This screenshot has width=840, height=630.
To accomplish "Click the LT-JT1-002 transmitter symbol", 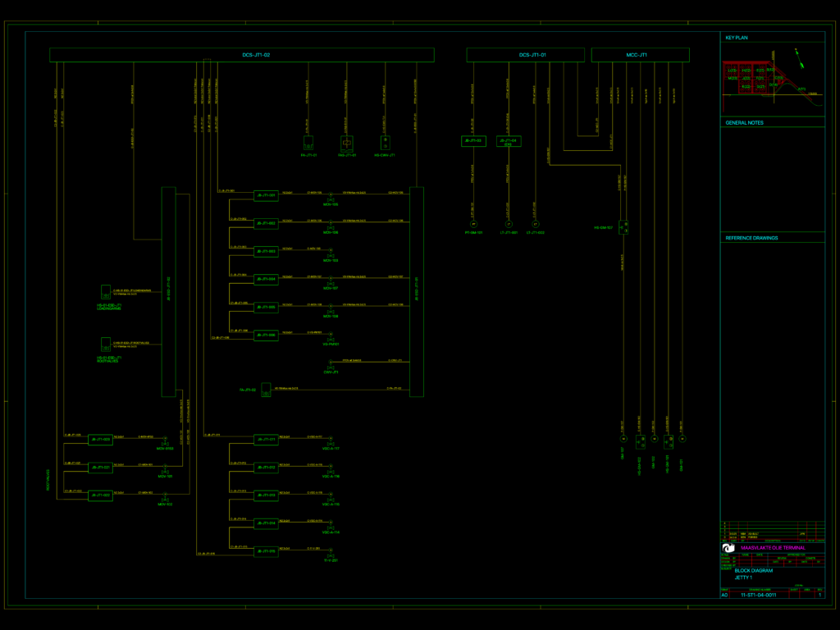I will pyautogui.click(x=535, y=225).
